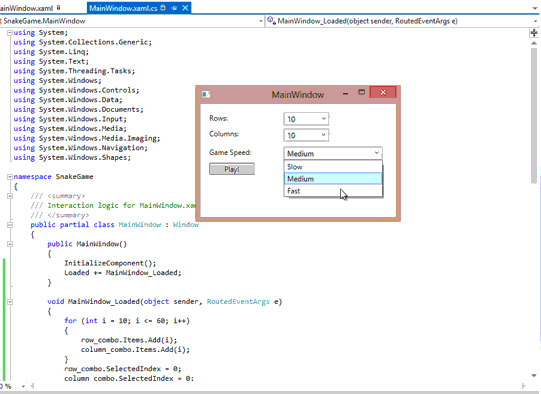Image resolution: width=541 pixels, height=394 pixels.
Task: Open the Columns combo box
Action: [306, 135]
